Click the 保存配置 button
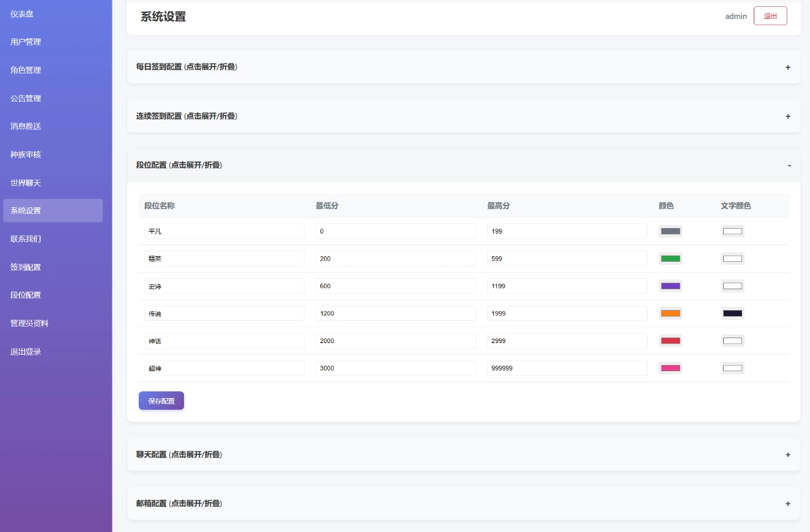Image resolution: width=810 pixels, height=532 pixels. [161, 401]
